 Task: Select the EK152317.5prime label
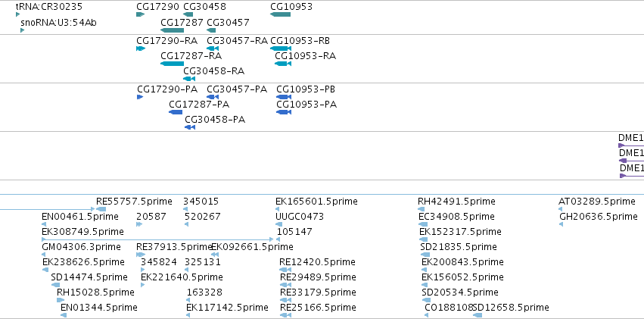pos(460,231)
